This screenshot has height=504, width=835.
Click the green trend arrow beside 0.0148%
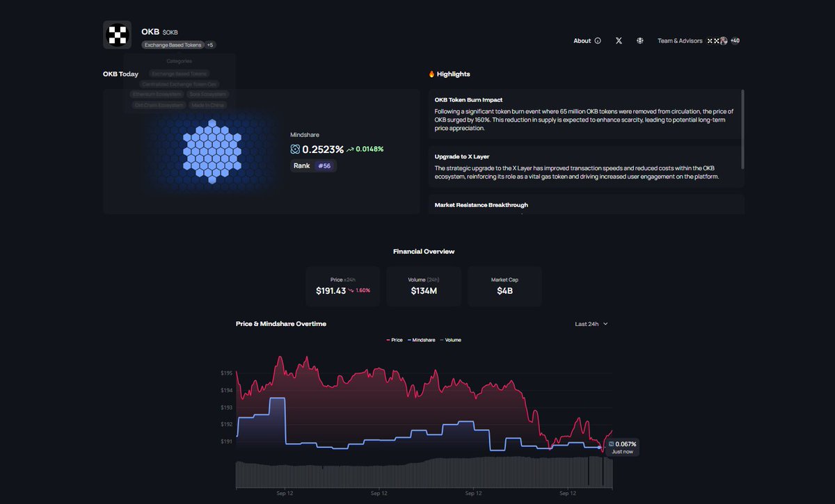tap(350, 149)
